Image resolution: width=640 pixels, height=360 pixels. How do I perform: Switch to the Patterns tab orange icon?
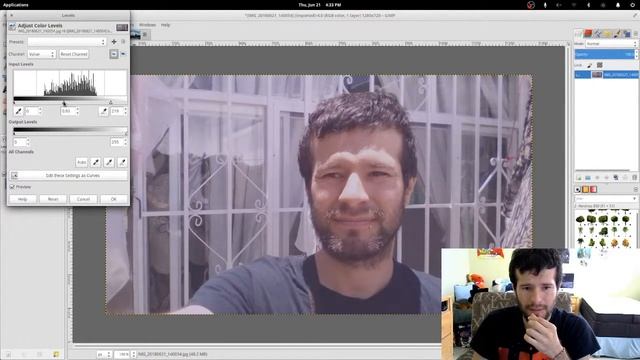click(x=586, y=189)
